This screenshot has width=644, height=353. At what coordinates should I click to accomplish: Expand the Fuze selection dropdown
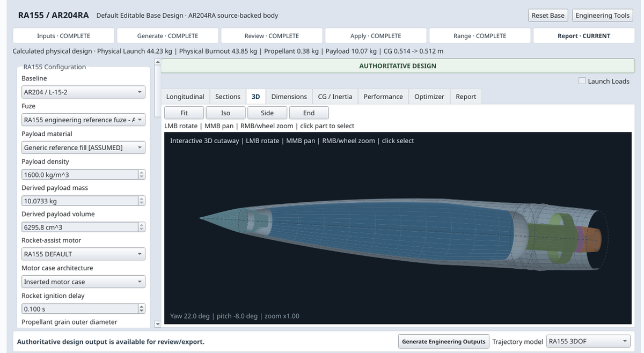[x=83, y=120]
